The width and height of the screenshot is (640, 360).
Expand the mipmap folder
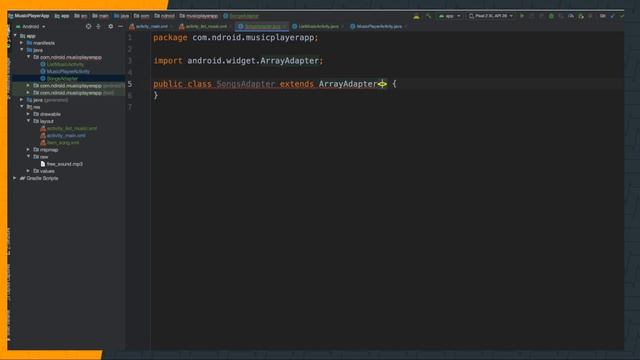29,150
